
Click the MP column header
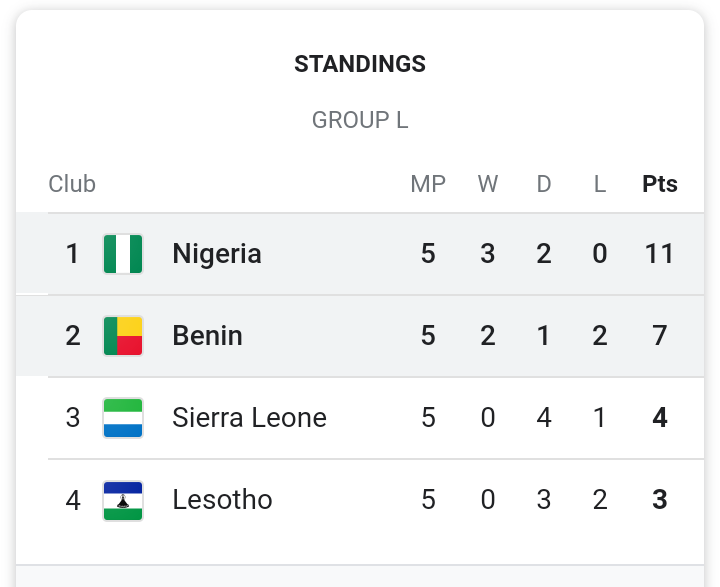tap(428, 184)
